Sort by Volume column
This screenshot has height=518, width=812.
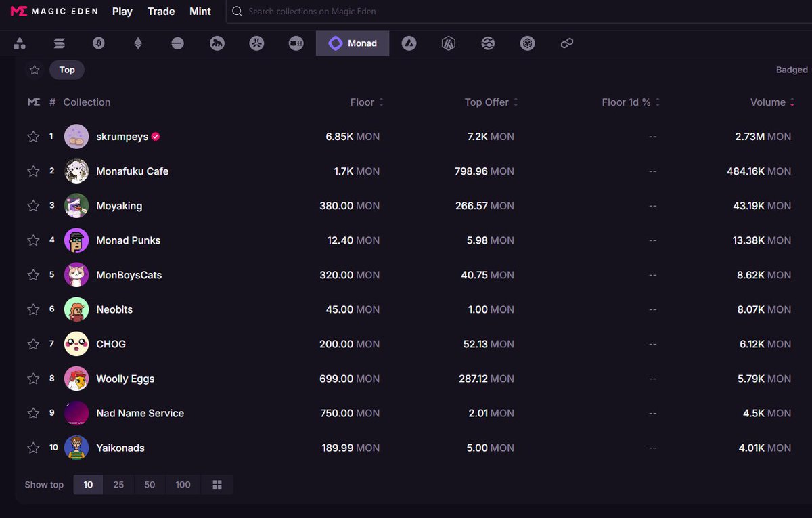click(772, 102)
